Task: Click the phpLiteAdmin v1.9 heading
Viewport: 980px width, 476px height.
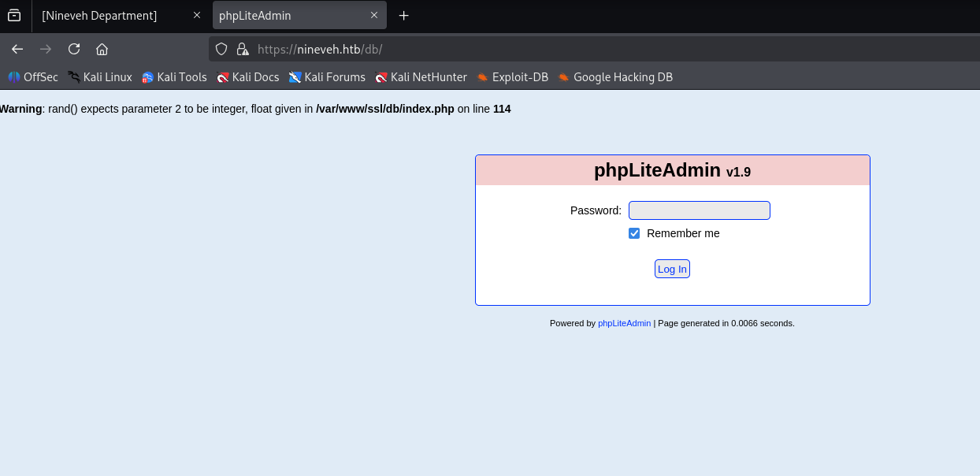Action: pyautogui.click(x=673, y=170)
